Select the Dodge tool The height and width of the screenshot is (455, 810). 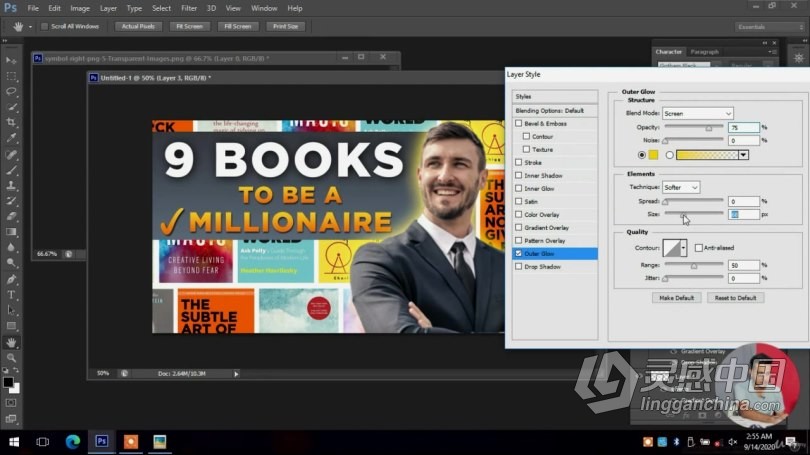tap(11, 263)
